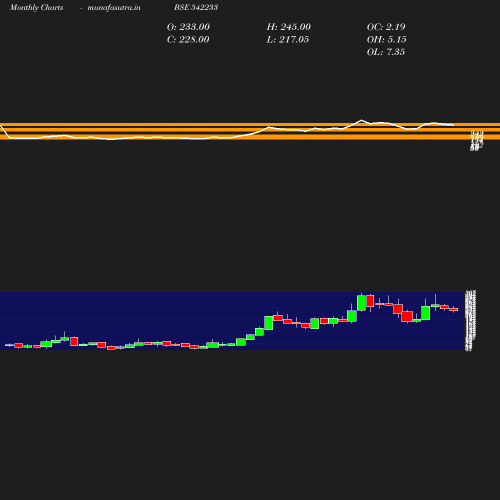Click the 'BSE 542233' symbol text
The height and width of the screenshot is (500, 500).
(196, 7)
